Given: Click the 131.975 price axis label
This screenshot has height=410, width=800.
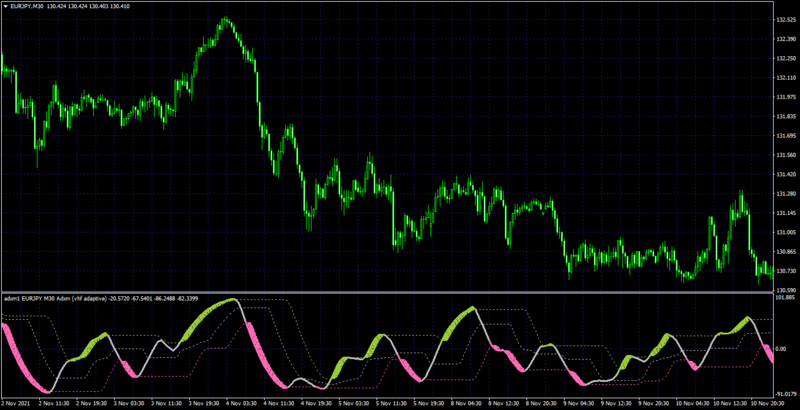Looking at the screenshot, I should pos(785,97).
